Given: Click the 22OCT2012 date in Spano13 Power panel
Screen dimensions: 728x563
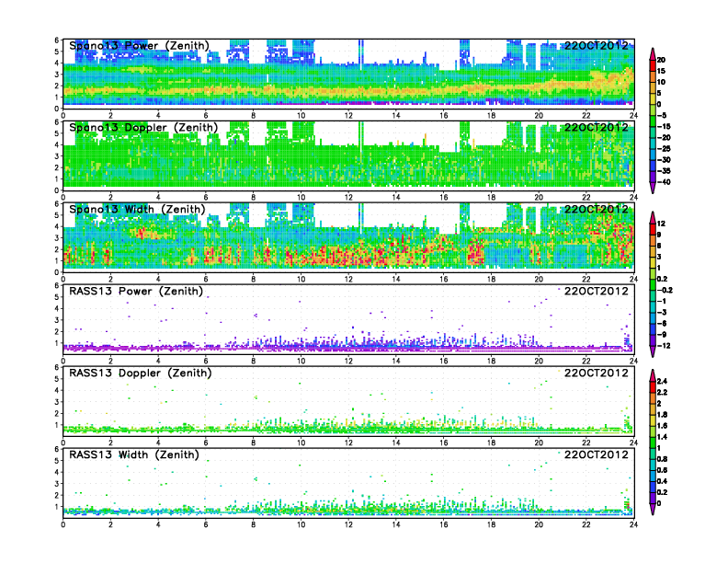Looking at the screenshot, I should (596, 45).
